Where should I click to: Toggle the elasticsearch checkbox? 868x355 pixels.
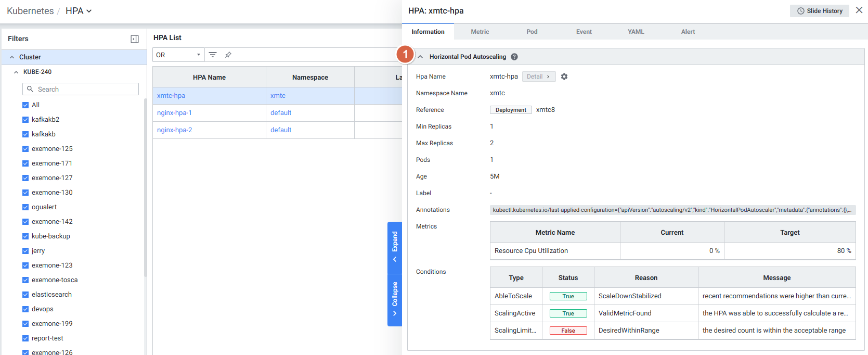click(x=25, y=295)
